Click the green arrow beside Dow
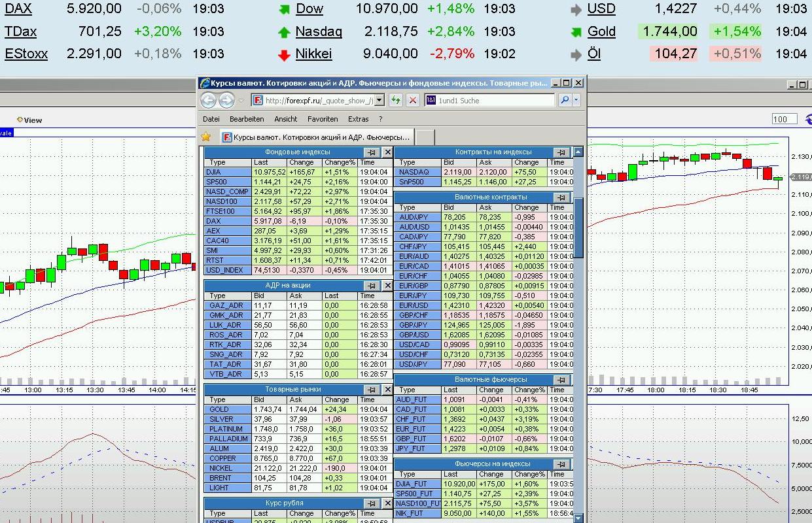The height and width of the screenshot is (523, 812). point(284,10)
